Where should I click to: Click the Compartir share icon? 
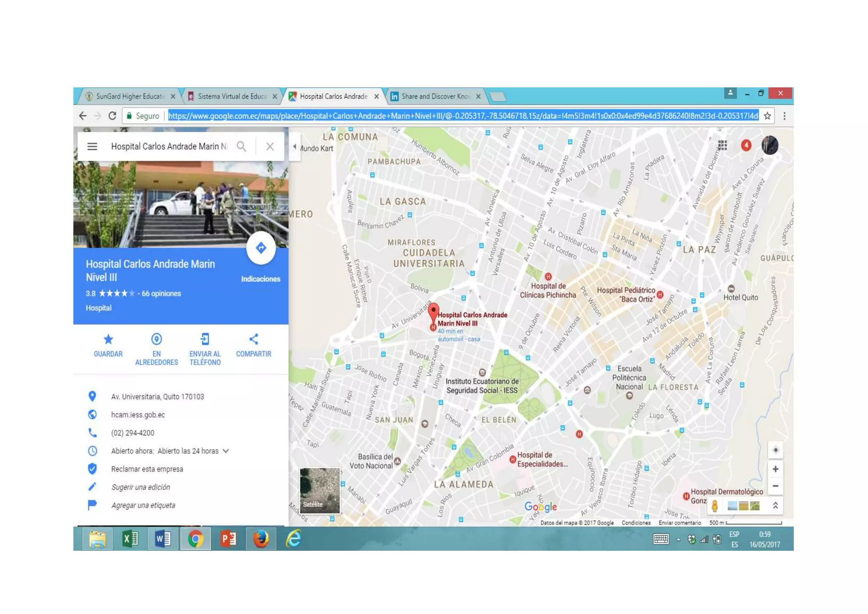pyautogui.click(x=253, y=339)
